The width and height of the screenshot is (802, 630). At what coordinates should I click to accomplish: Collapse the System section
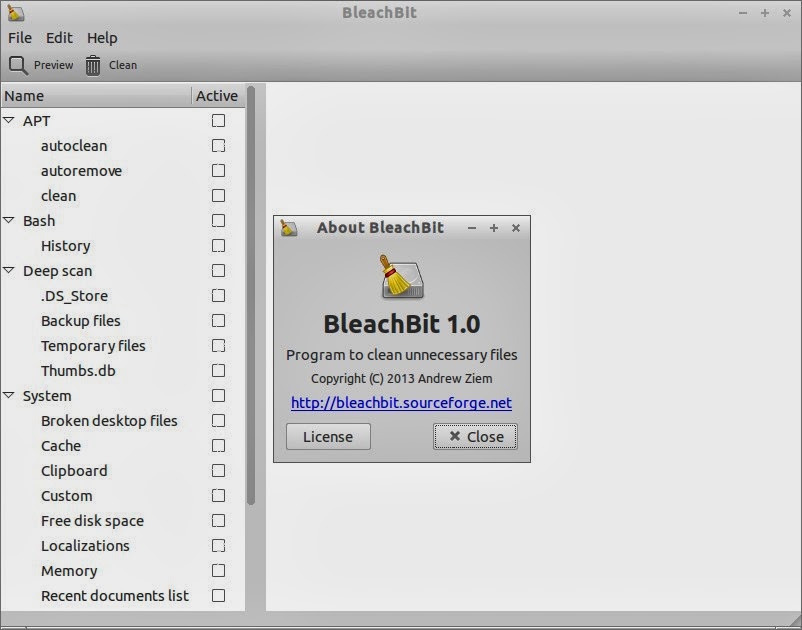10,396
